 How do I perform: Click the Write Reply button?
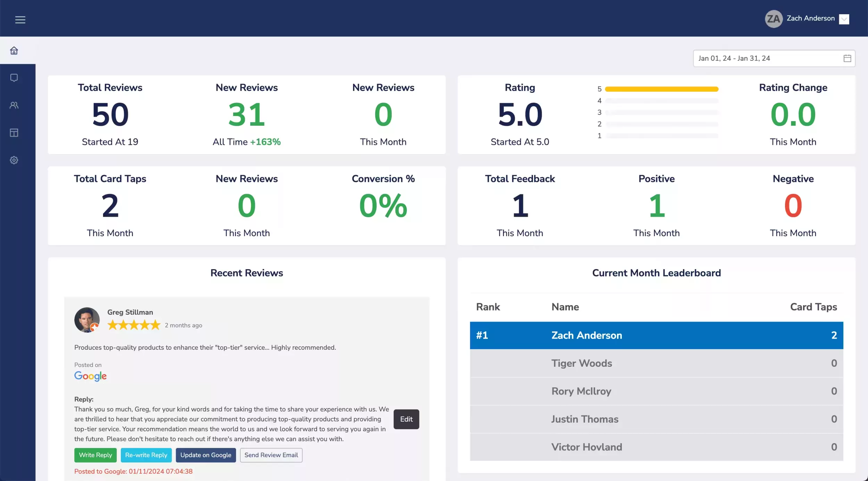[95, 455]
